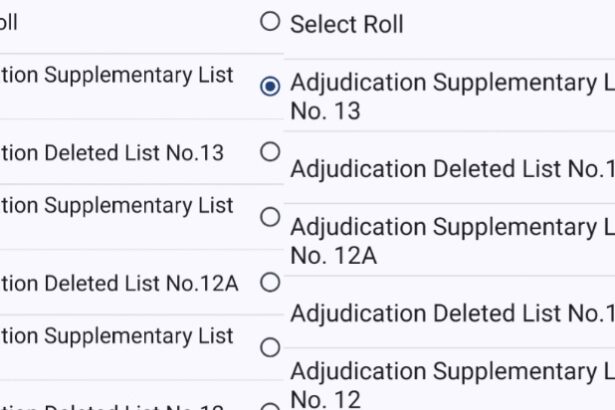This screenshot has width=615, height=410.
Task: Click left panel's "Deleted List No.13" entry
Action: coord(112,153)
